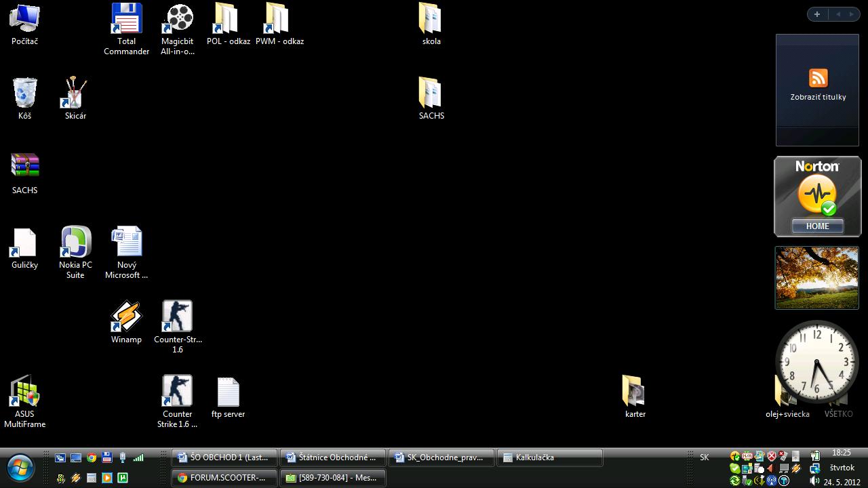Click the Nokia PC Suite icon
This screenshot has height=488, width=868.
tap(75, 243)
